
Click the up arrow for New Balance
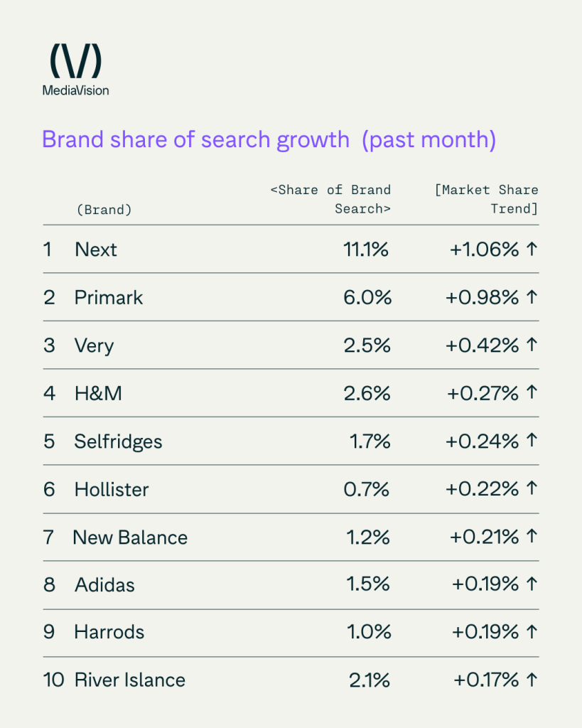(x=532, y=536)
